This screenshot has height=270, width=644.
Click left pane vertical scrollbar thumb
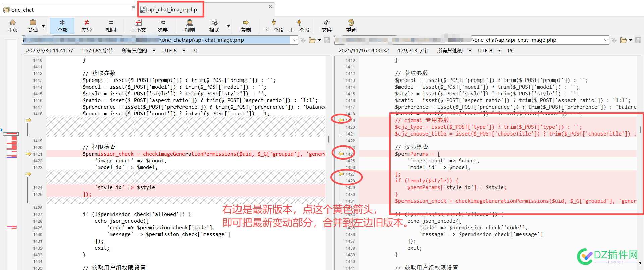tap(329, 139)
